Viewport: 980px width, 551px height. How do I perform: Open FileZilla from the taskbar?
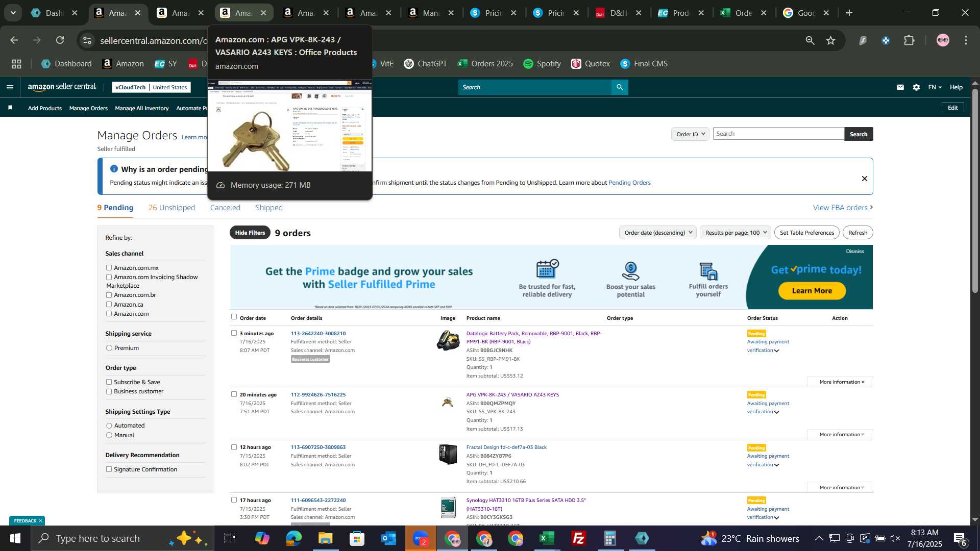tap(578, 538)
